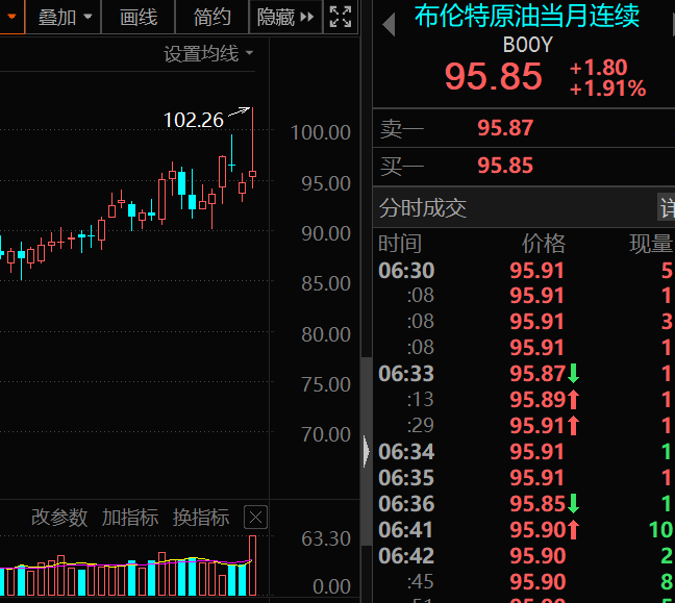
Task: Expand the 设置均线 moving average dropdown
Action: pos(208,54)
